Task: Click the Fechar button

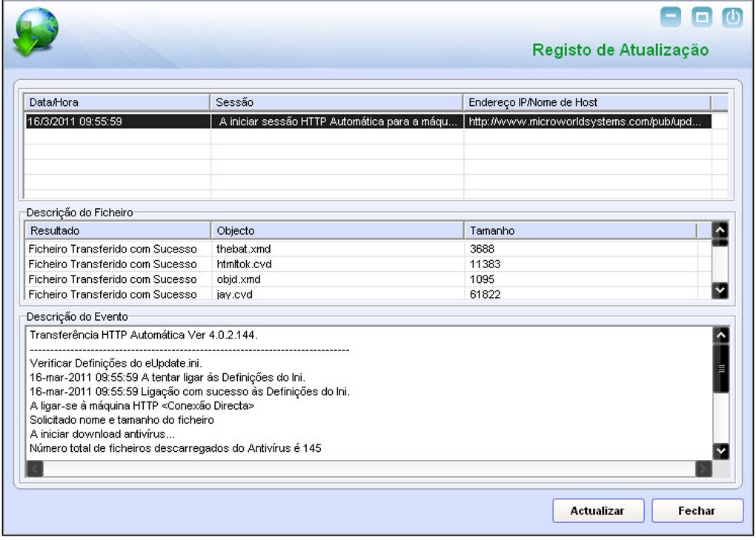Action: (x=697, y=510)
